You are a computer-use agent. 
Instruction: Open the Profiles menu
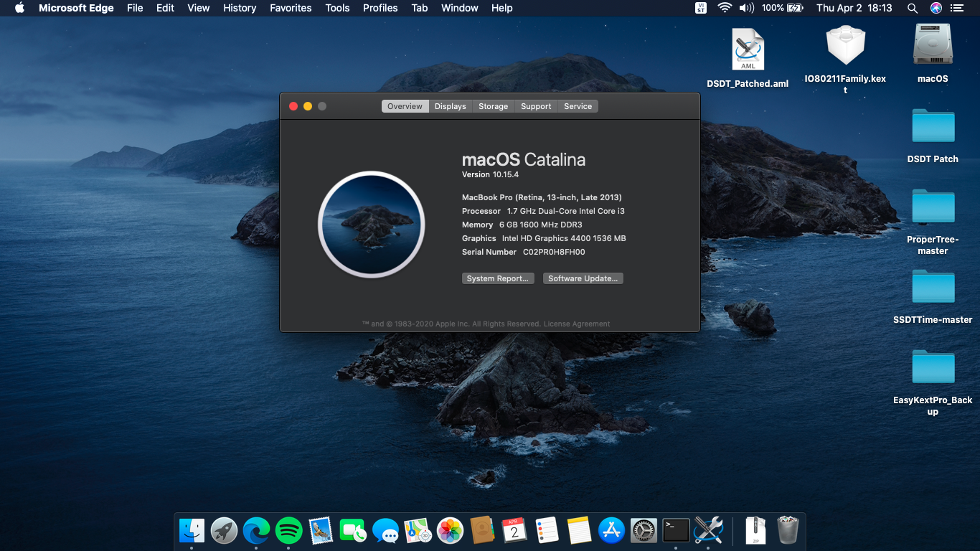point(380,8)
